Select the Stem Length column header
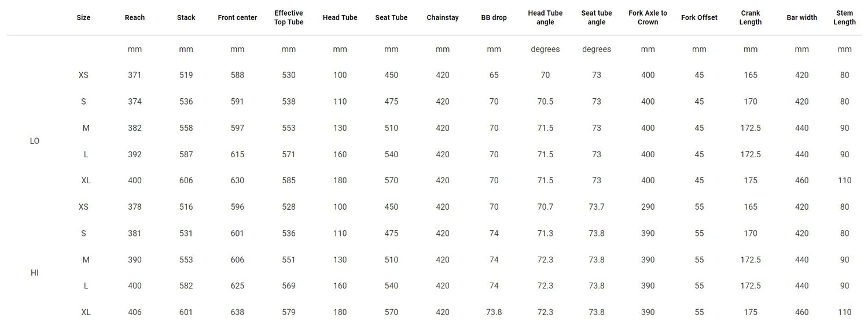Screen dimensions: 868x326 click(844, 18)
